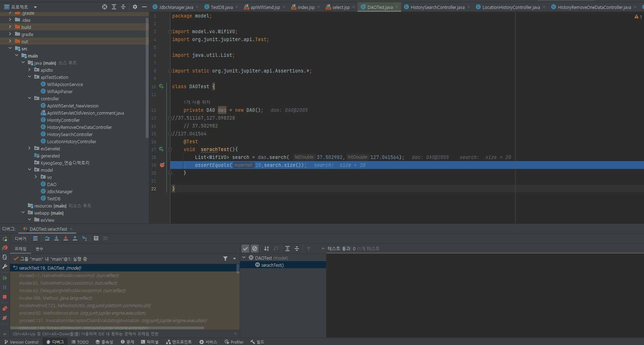Stop the debug session with red square
This screenshot has width=644, height=345.
click(x=5, y=297)
